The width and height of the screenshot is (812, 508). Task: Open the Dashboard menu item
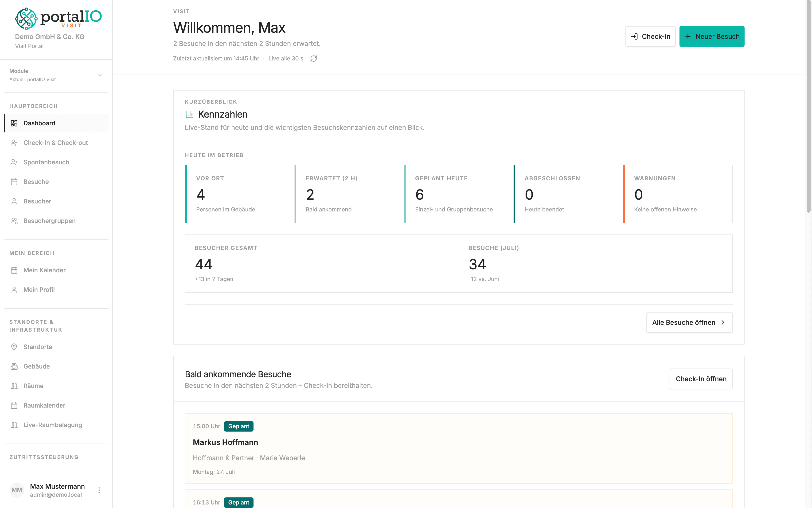coord(56,123)
